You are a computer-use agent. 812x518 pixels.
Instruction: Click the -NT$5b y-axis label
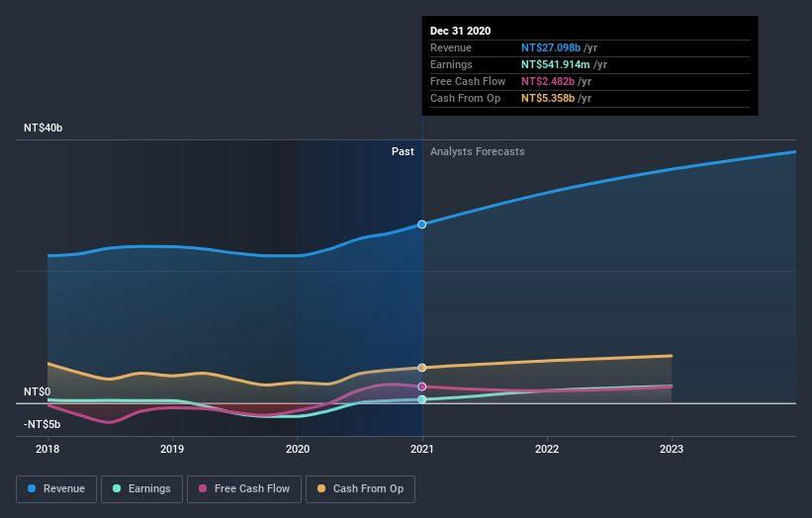pos(42,424)
